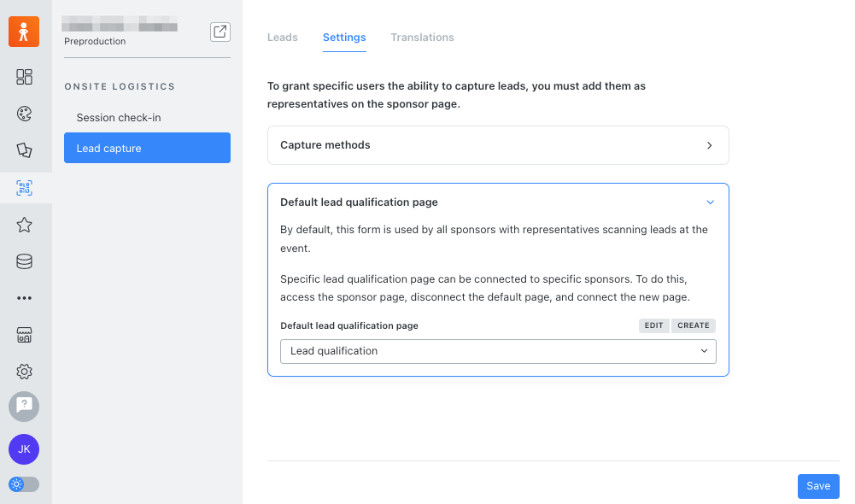
Task: Open the storefront marketplace icon
Action: [24, 335]
